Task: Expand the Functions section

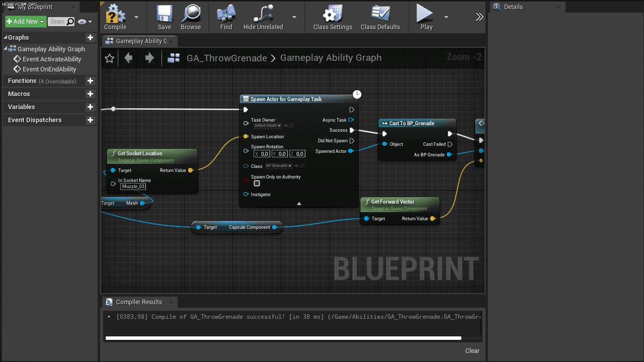Action: coord(22,81)
